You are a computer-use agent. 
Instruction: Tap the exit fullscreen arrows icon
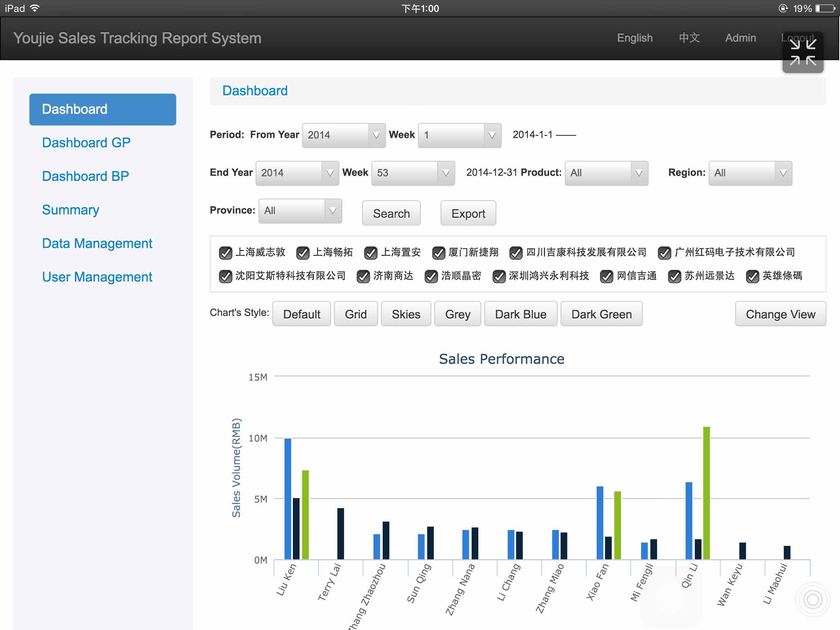803,52
